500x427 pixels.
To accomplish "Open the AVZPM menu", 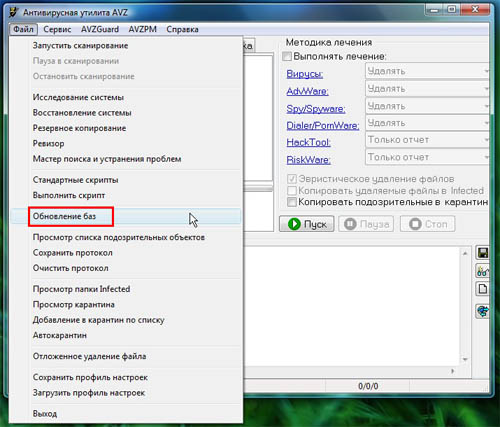I will (143, 29).
